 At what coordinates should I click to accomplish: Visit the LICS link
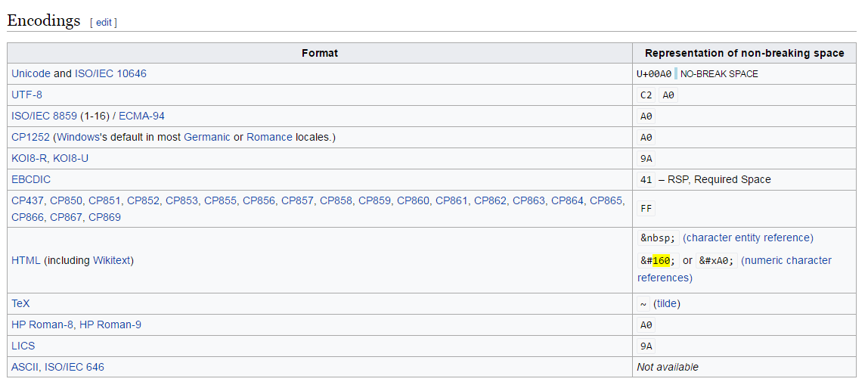tap(23, 346)
